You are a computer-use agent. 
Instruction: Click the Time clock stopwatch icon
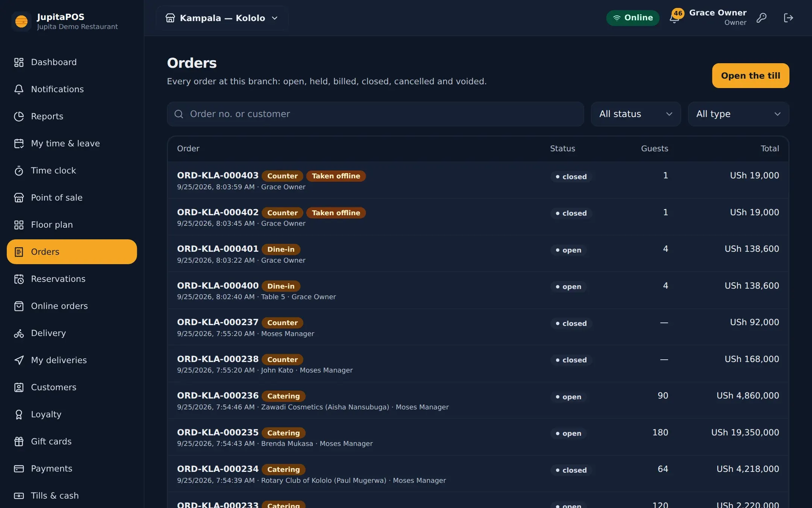click(x=19, y=170)
